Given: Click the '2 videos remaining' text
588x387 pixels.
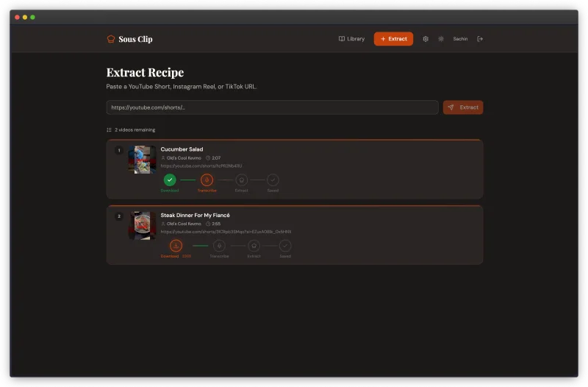Looking at the screenshot, I should [x=135, y=130].
